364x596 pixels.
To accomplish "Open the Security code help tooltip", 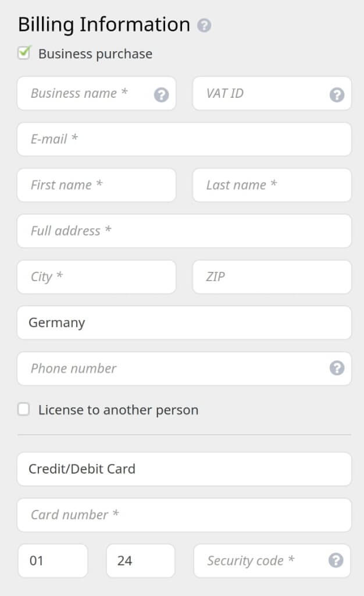I will coord(335,560).
